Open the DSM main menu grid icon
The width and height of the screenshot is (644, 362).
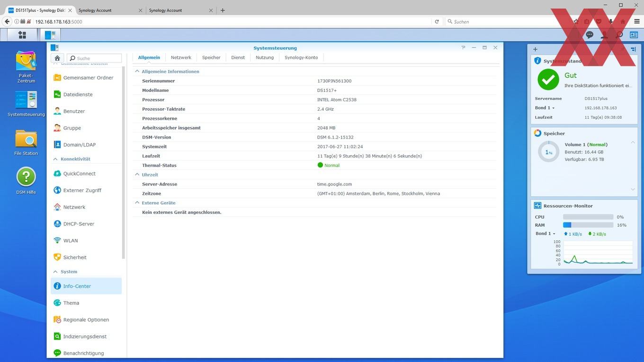pos(22,35)
